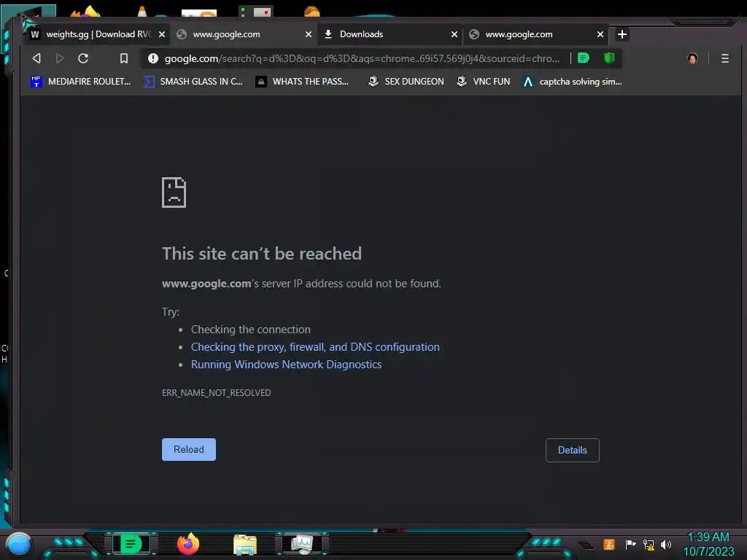Open captcha solving sim... bookmark
The height and width of the screenshot is (560, 747).
click(572, 82)
